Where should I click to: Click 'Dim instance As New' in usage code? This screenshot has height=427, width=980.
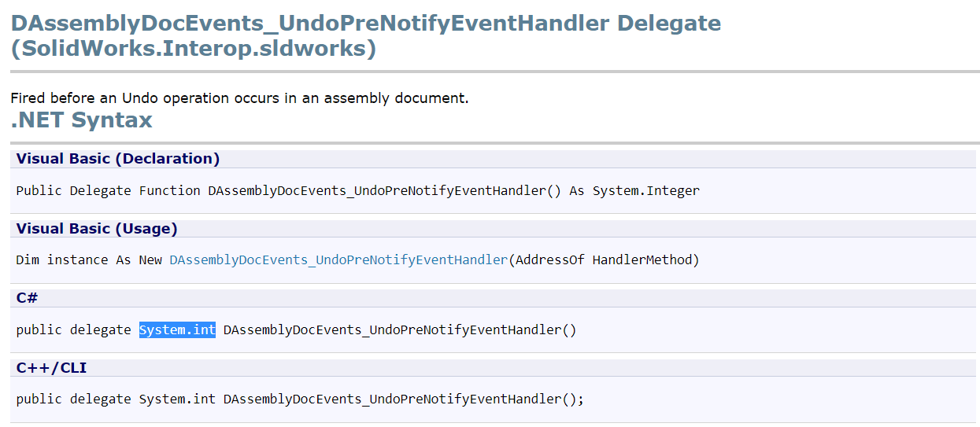tap(89, 260)
